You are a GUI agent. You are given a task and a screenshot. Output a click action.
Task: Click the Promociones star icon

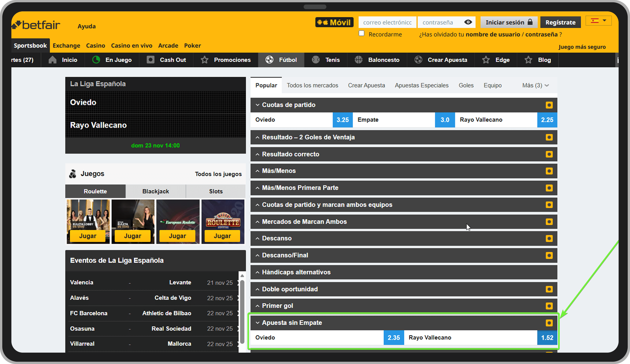(205, 60)
